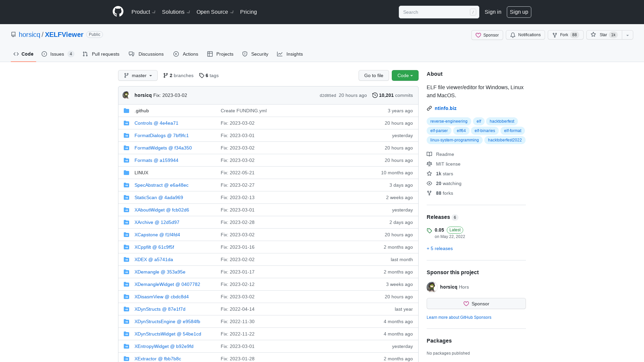644x362 pixels.
Task: Switch to Pull requests tab
Action: coord(101,54)
